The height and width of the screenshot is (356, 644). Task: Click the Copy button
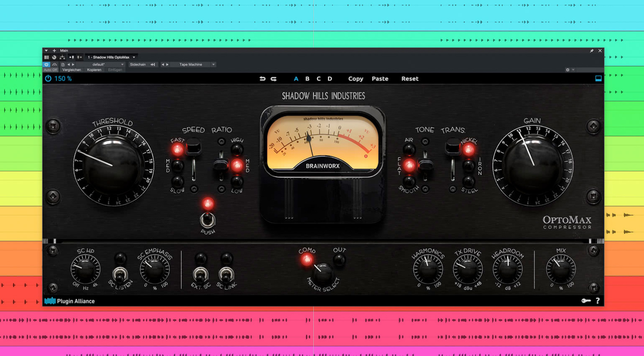point(355,79)
